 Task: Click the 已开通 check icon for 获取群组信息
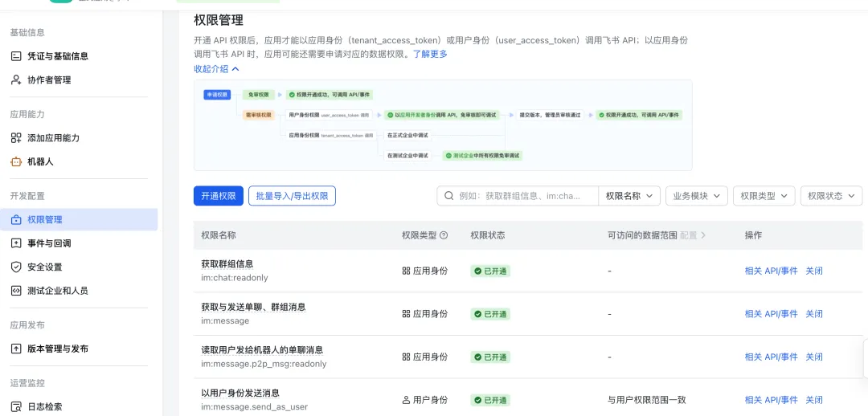pos(477,271)
